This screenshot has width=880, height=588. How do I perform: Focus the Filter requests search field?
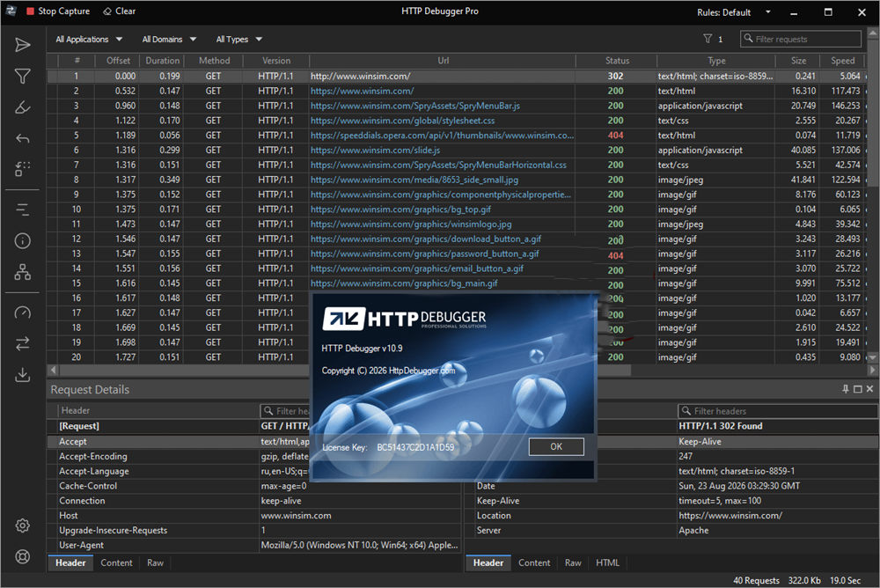(x=800, y=39)
